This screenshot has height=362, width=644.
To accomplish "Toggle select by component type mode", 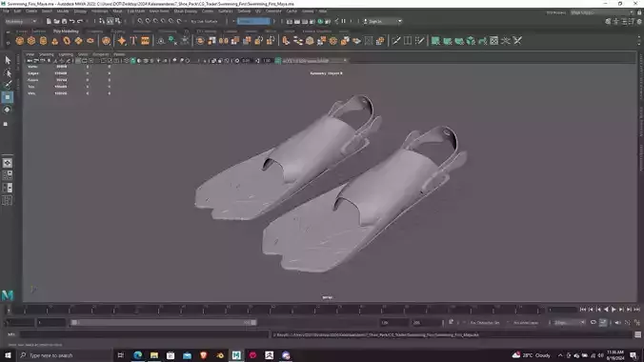I will click(118, 21).
